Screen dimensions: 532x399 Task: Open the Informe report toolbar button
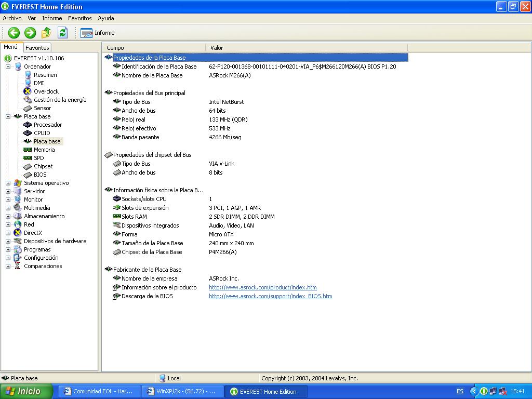tap(98, 33)
